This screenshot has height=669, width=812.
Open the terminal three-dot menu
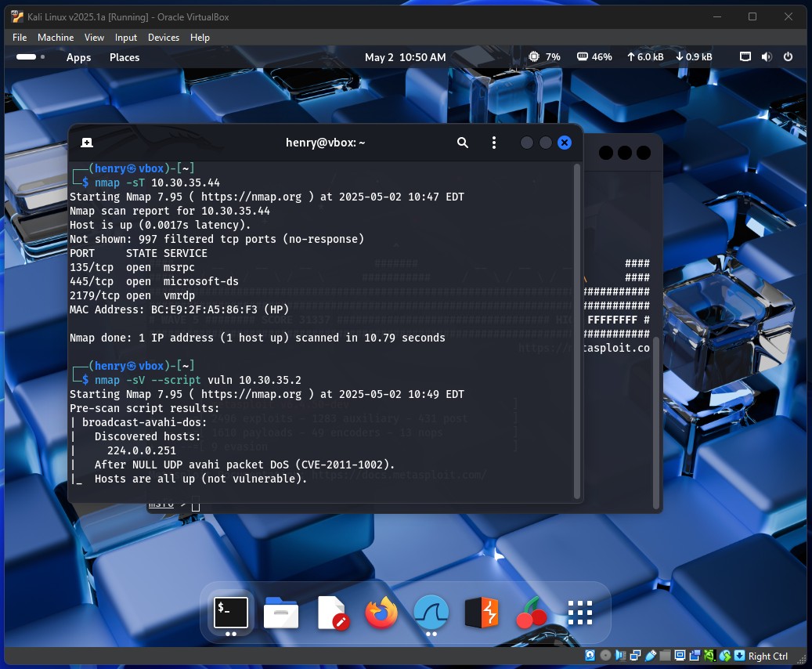494,143
